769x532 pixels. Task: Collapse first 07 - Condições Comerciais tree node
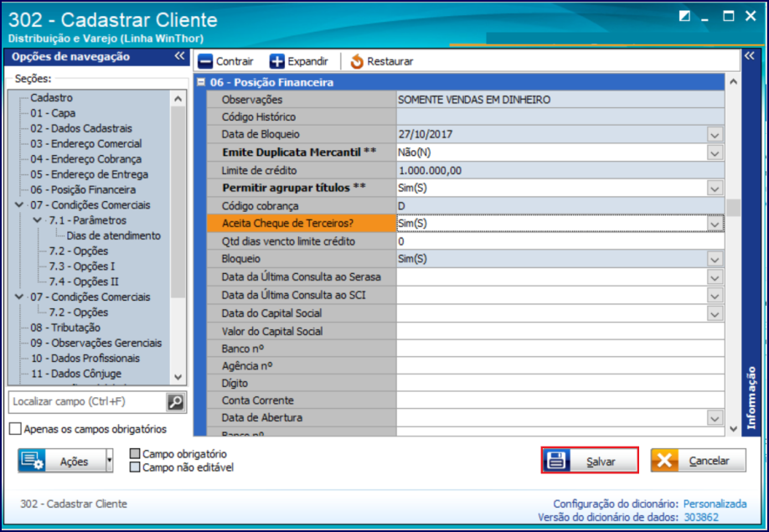click(19, 205)
